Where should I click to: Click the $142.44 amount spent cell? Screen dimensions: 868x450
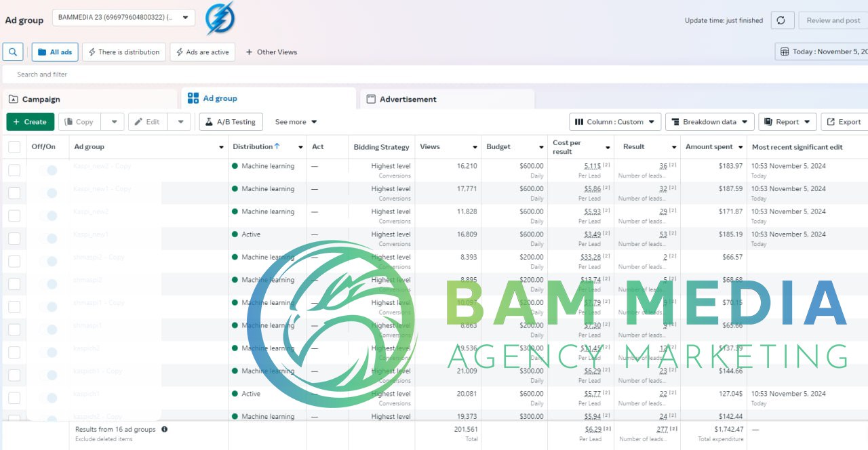click(x=729, y=416)
